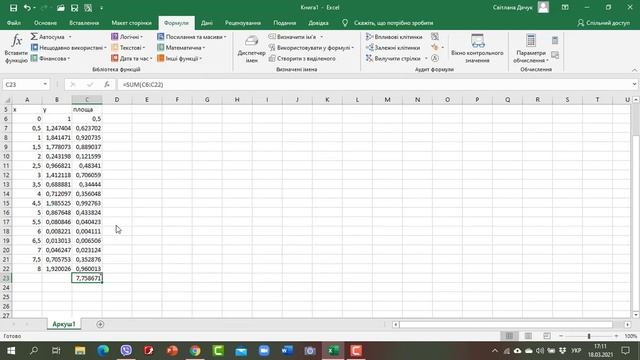Open the Text functions dropdown
640x360 pixels.
click(128, 48)
